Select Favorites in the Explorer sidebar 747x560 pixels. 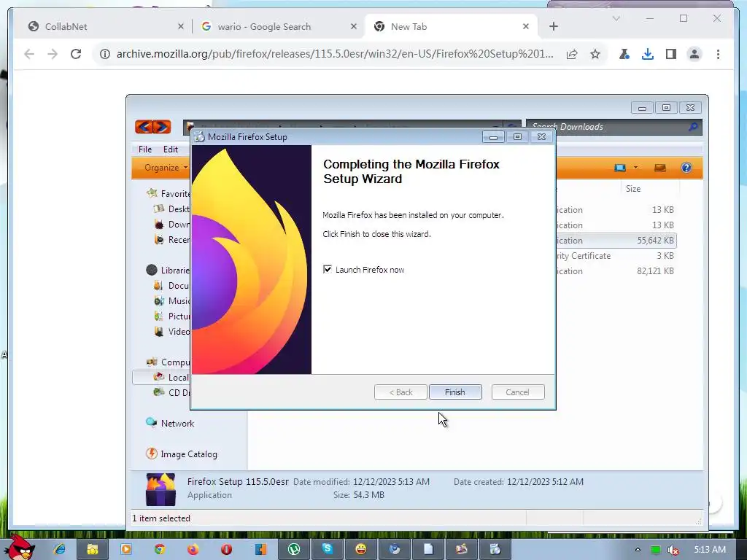(168, 193)
